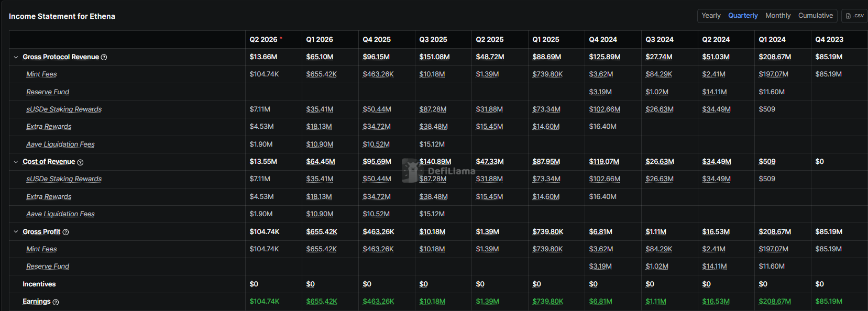Click the question icon next to Earnings

click(x=56, y=302)
